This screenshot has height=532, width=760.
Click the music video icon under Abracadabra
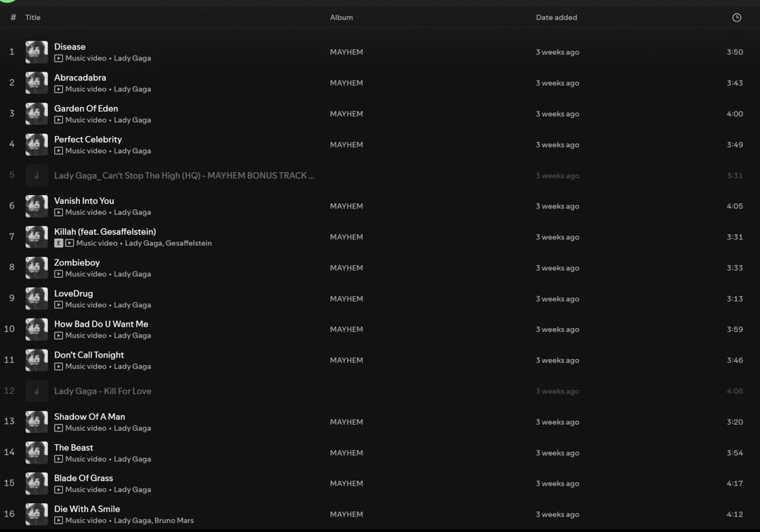click(x=58, y=89)
